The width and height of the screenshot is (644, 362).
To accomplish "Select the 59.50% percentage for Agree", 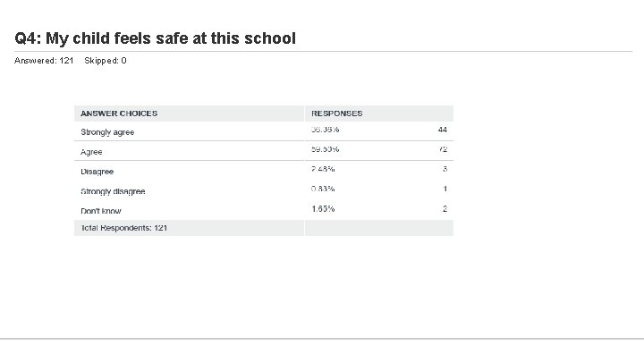I will pos(325,149).
